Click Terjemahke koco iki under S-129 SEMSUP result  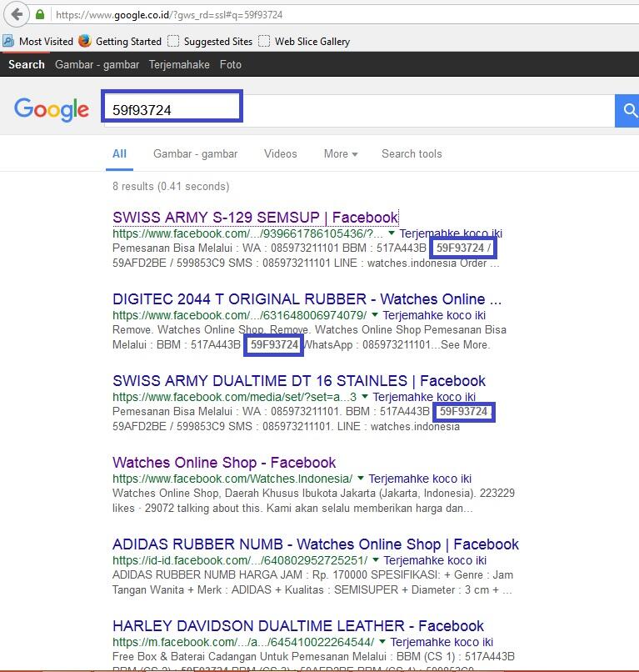(x=451, y=233)
